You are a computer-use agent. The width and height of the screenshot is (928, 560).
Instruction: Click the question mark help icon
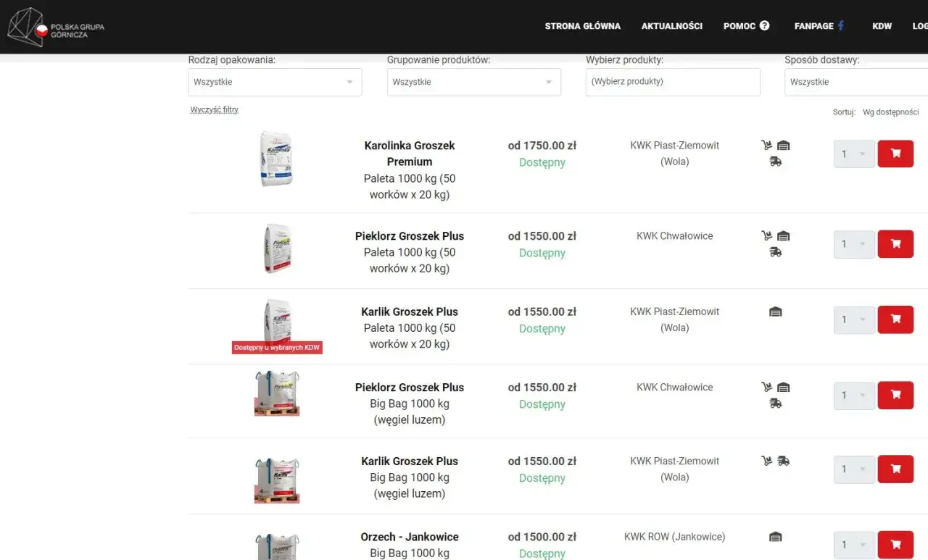pos(764,26)
